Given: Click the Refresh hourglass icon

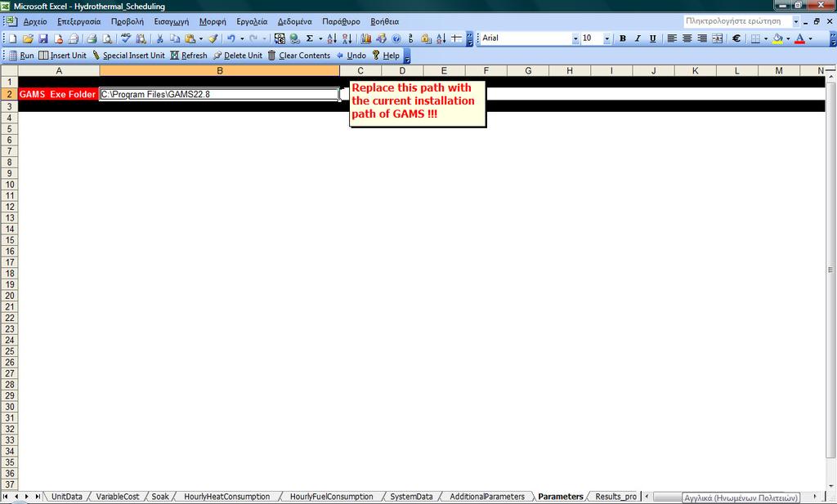Looking at the screenshot, I should (175, 56).
